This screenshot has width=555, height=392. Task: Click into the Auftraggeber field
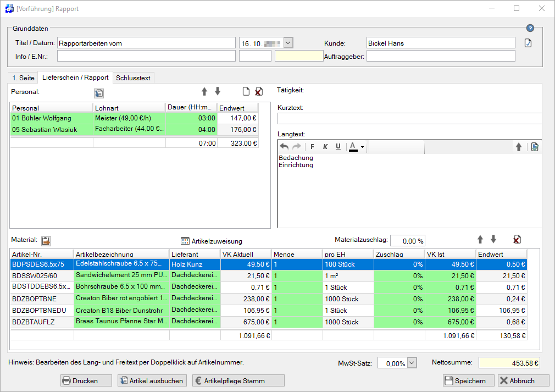[x=441, y=56]
